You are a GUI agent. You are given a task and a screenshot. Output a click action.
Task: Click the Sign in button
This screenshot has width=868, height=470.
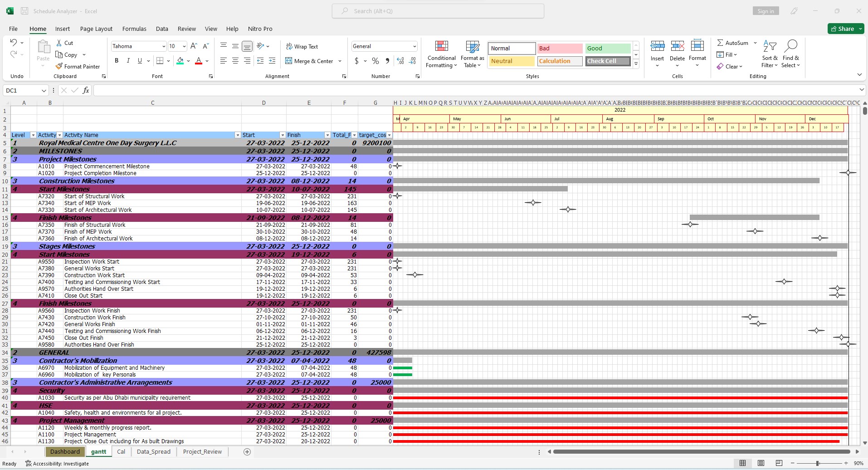[x=766, y=11]
